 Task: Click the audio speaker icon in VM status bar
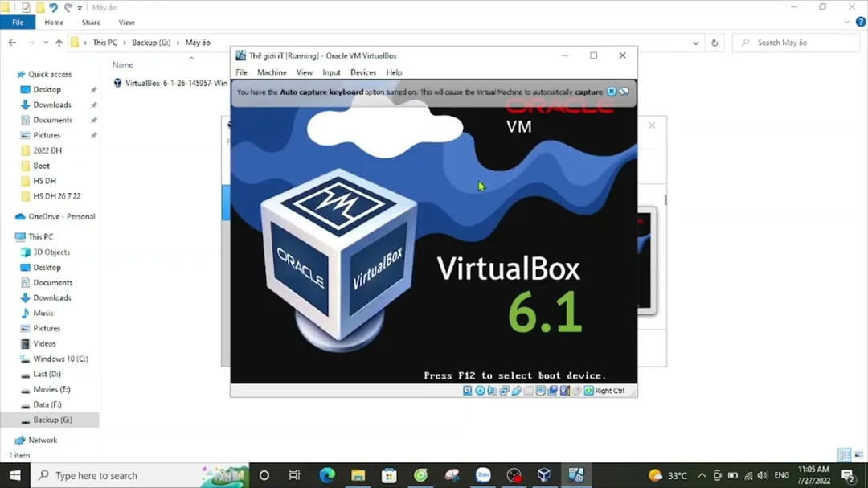[x=492, y=391]
